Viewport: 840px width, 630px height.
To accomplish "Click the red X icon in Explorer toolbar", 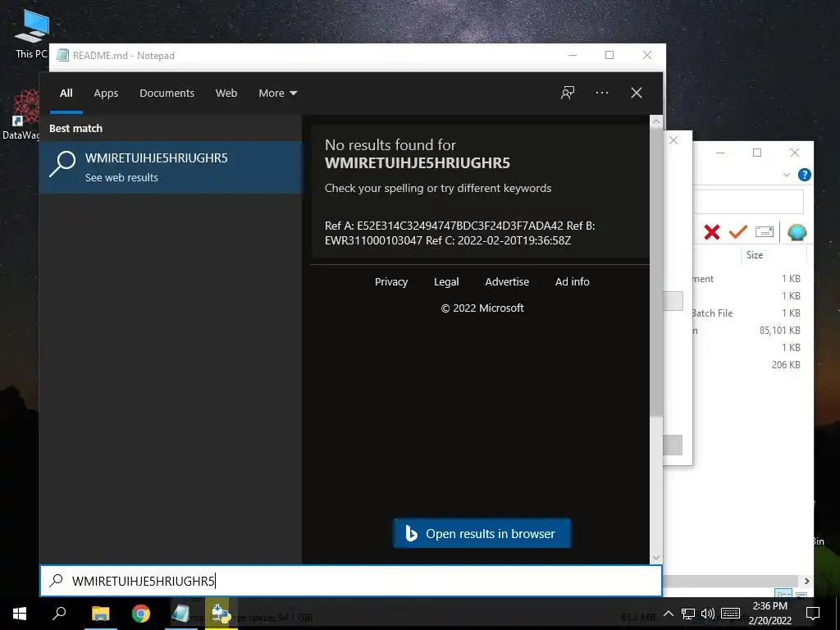I will coord(711,232).
